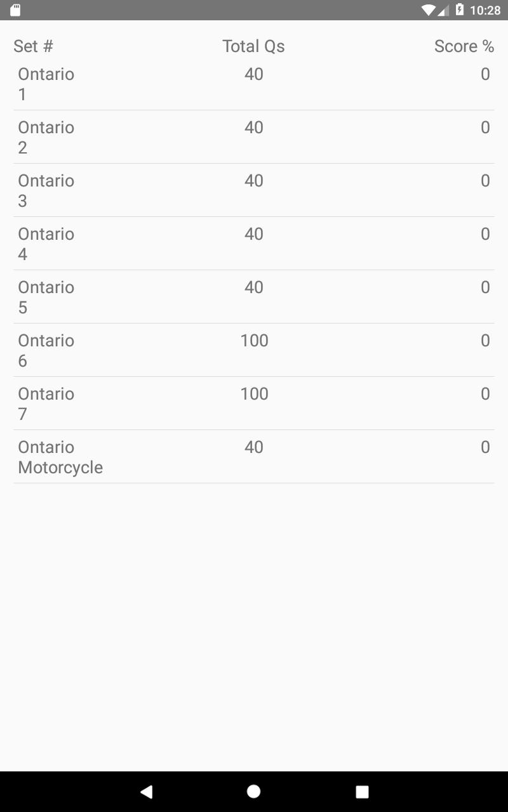This screenshot has width=508, height=812.
Task: Tap the cellular signal icon
Action: coord(444,10)
